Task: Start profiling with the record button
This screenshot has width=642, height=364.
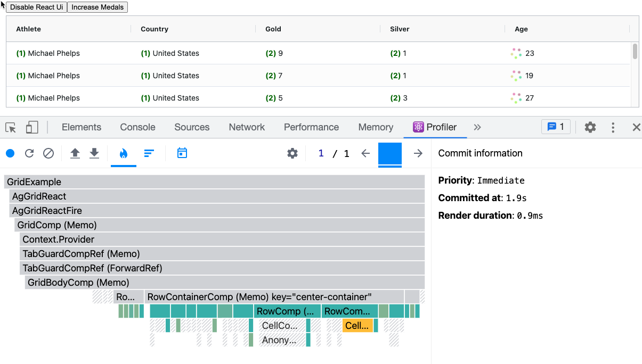Action: 10,153
